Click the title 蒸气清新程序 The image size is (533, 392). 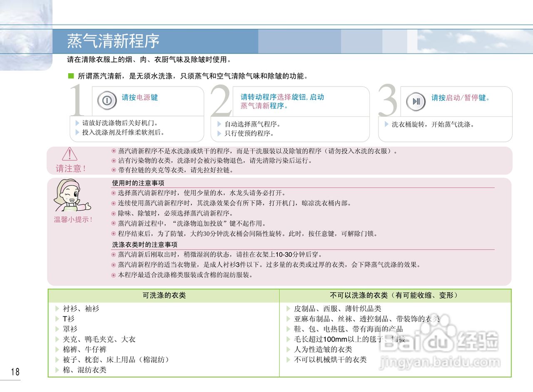point(113,41)
